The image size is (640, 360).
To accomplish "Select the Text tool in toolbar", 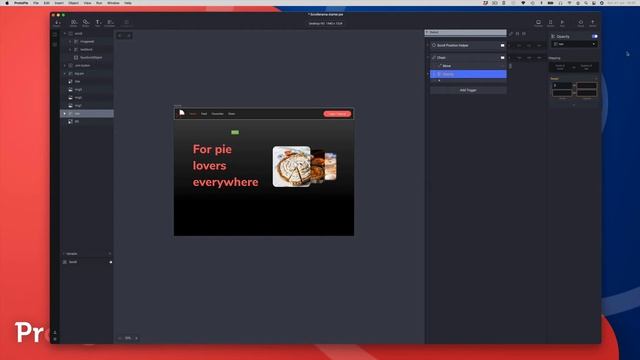I will 98,23.
